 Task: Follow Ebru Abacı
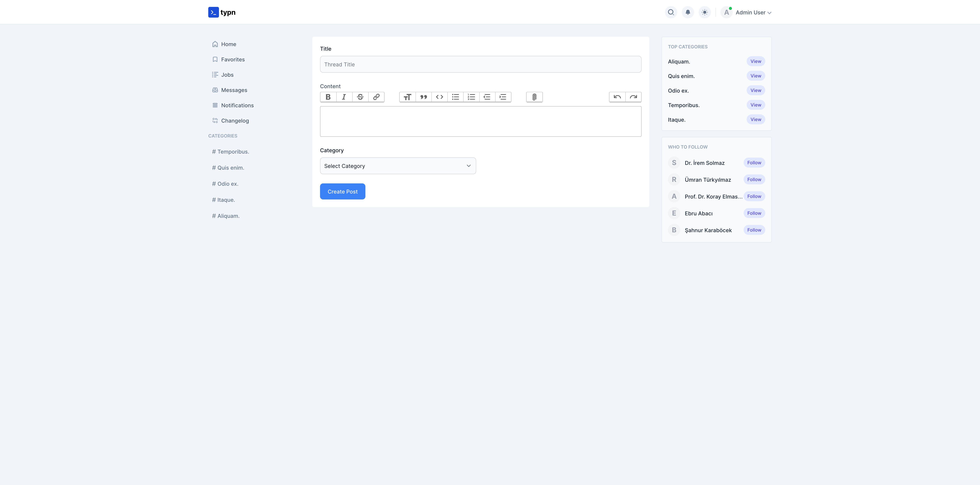[x=754, y=213]
